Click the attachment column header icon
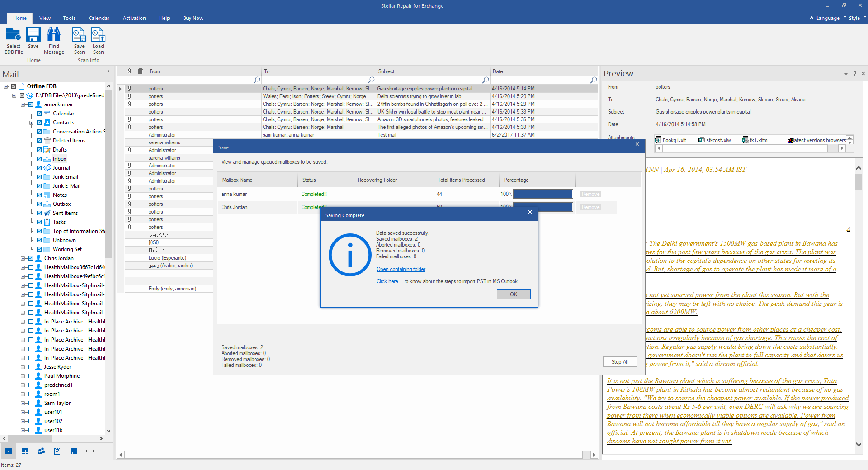Image resolution: width=868 pixels, height=470 pixels. (129, 71)
